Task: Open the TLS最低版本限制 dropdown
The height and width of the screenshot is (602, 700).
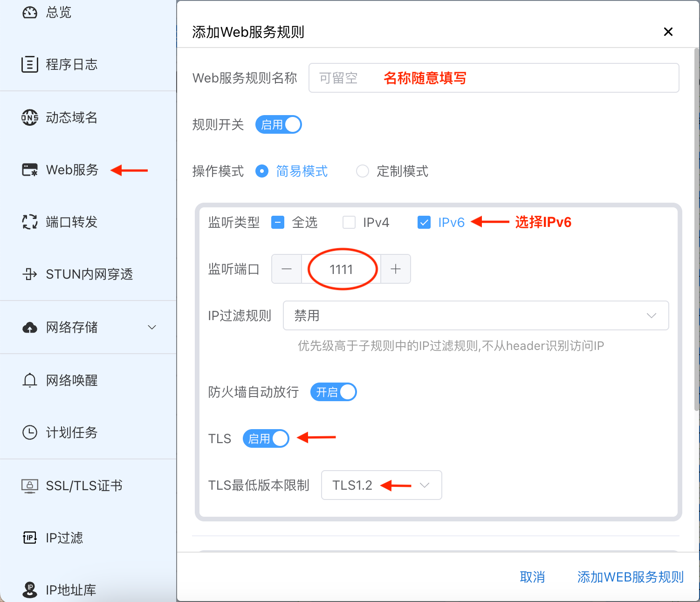Action: pos(381,485)
